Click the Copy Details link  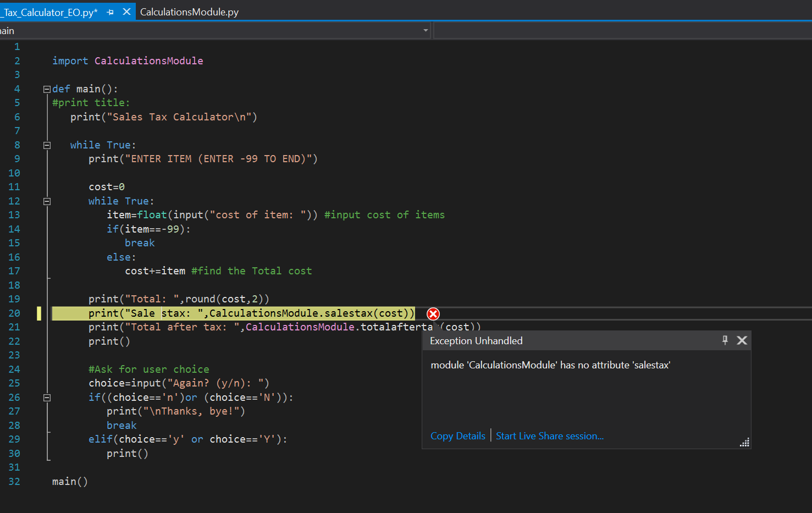(458, 436)
